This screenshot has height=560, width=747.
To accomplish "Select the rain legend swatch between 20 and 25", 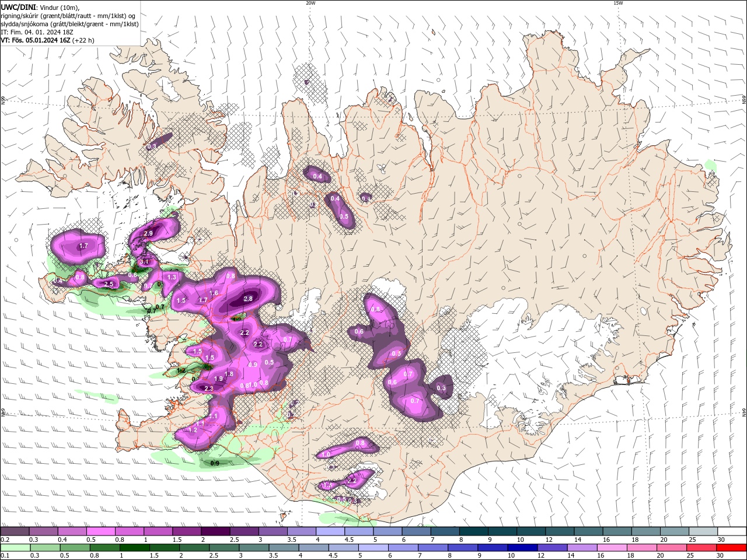I will click(672, 548).
